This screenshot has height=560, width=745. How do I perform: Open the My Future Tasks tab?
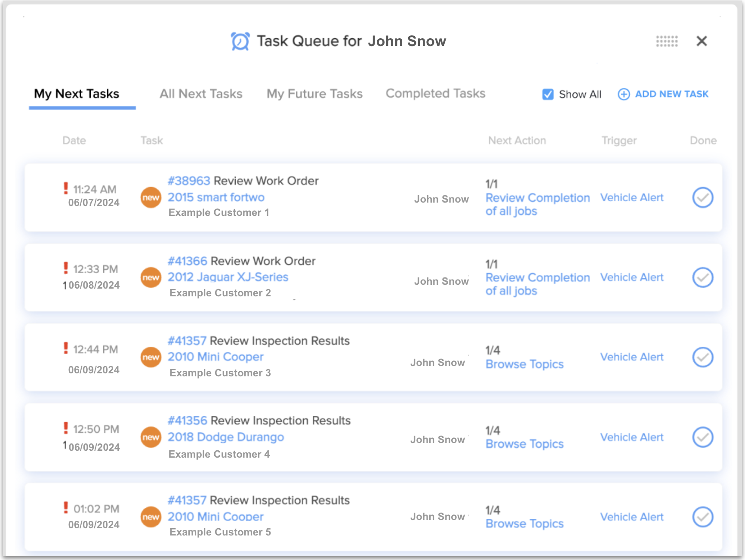point(314,94)
